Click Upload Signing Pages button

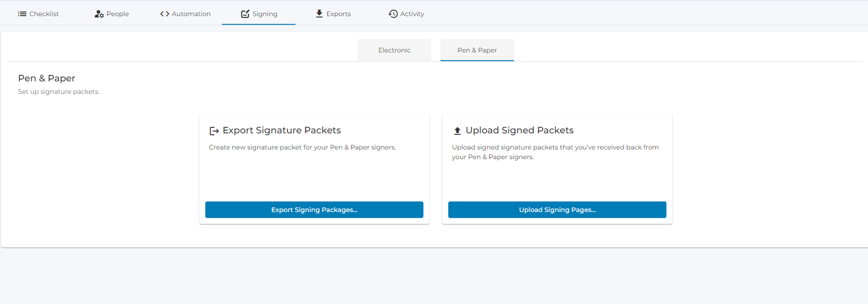(557, 210)
